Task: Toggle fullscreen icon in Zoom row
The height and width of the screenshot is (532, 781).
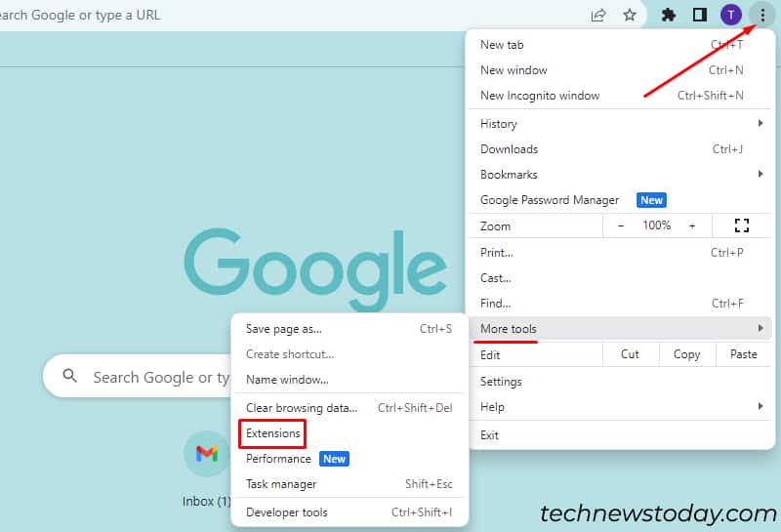Action: tap(742, 225)
